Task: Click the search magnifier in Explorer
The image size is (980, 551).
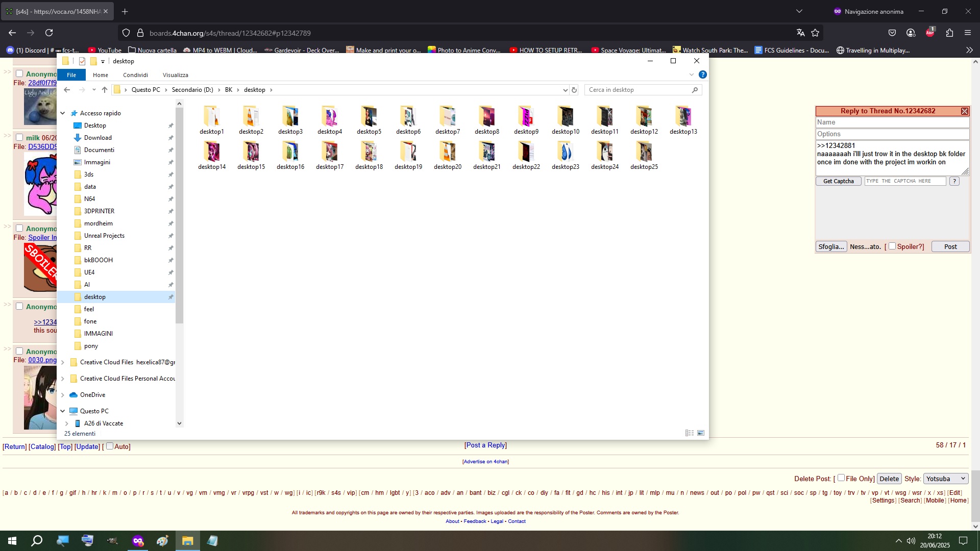Action: 695,90
